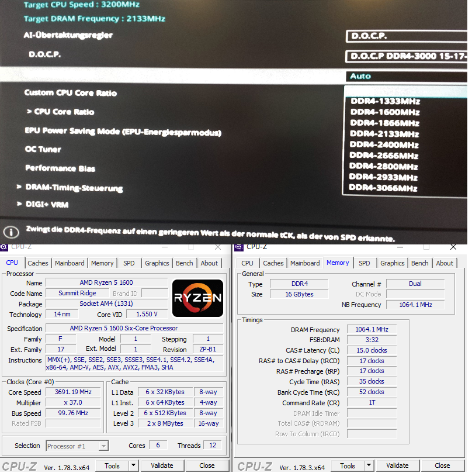
Task: Click the Size field showing 16 GBytes
Action: 299,294
